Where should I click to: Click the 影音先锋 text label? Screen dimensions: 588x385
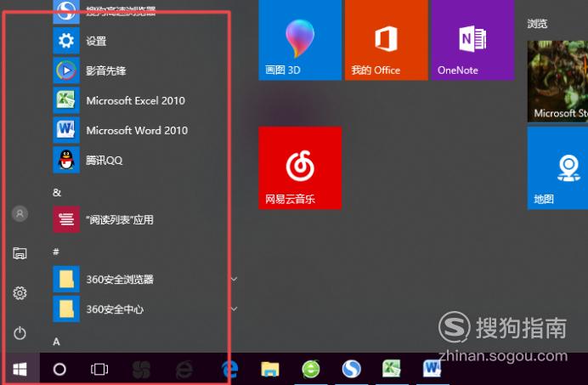[106, 71]
